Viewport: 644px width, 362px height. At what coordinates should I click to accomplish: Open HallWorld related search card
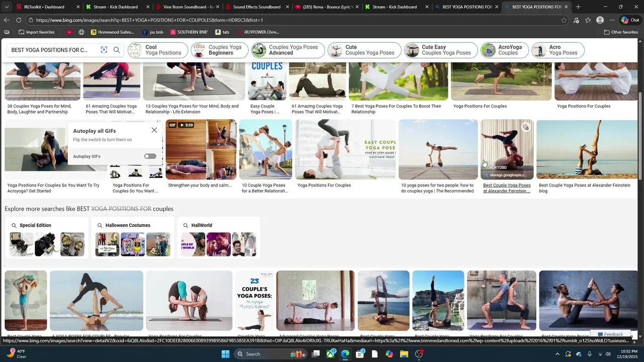tap(219, 238)
